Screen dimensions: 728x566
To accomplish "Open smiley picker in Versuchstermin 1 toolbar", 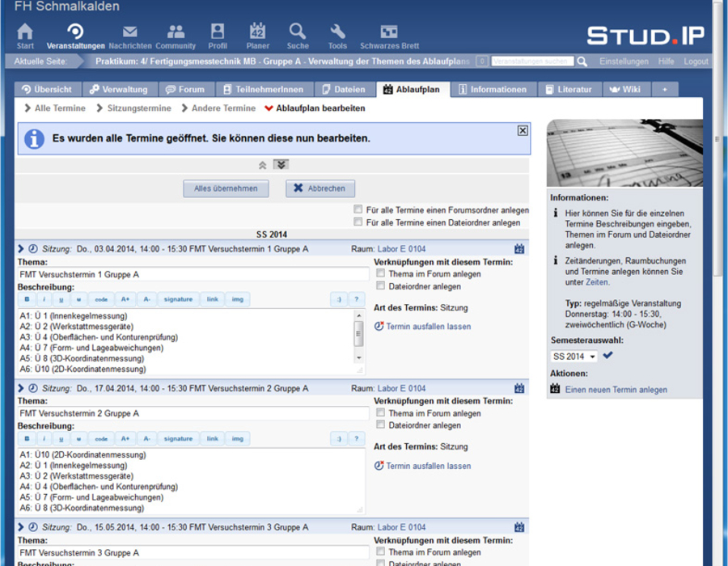I will point(339,299).
